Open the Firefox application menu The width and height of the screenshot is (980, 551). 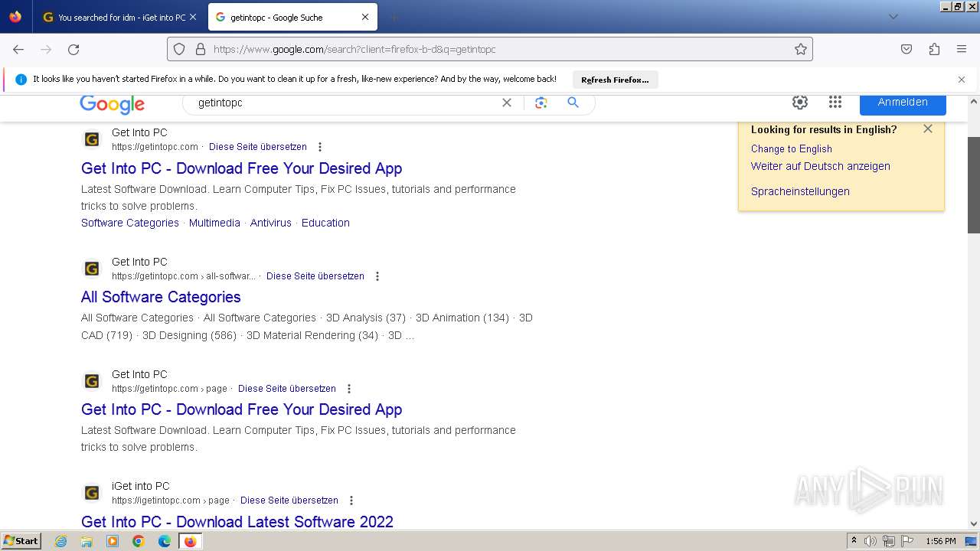pos(962,49)
